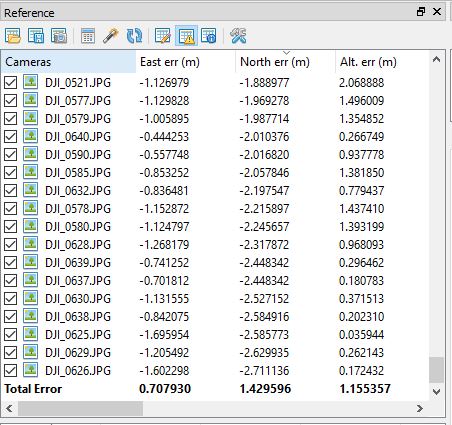
Task: Click photo icon of DJI_0521.JPG
Action: click(x=30, y=82)
